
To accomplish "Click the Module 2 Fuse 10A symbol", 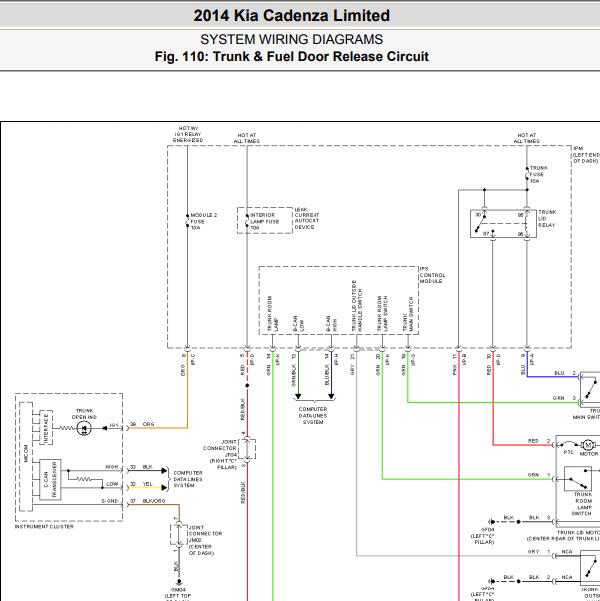I will tap(187, 221).
